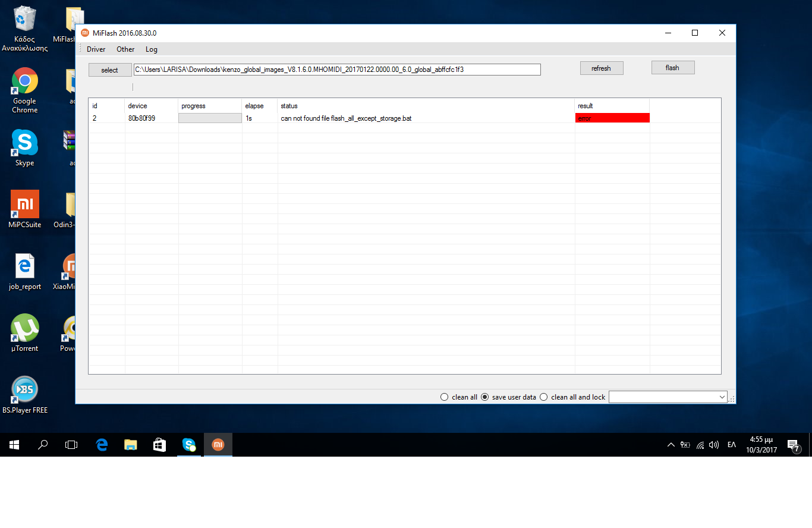Click MiFlash icon in taskbar

pyautogui.click(x=218, y=445)
